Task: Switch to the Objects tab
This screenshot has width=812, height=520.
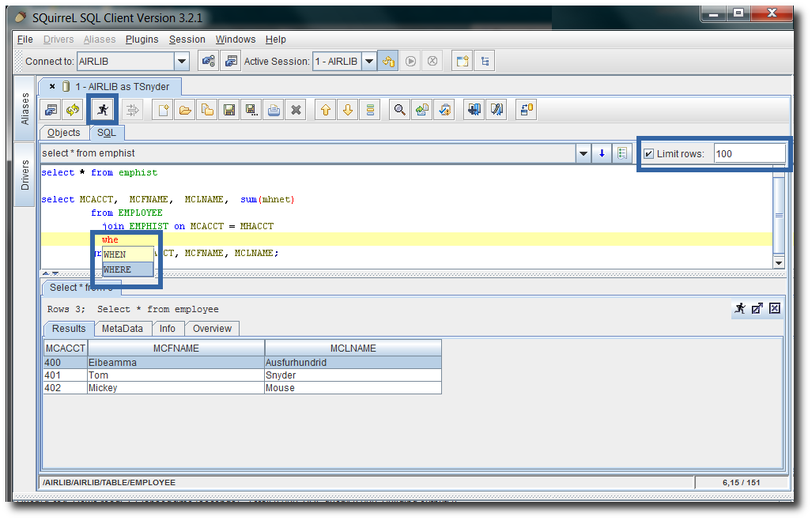Action: (x=64, y=133)
